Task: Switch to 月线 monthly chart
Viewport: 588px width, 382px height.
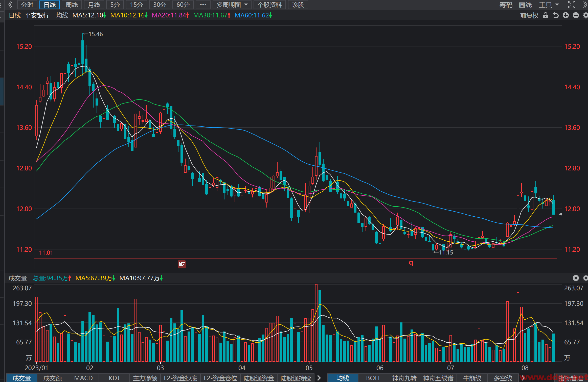Action: pos(94,5)
